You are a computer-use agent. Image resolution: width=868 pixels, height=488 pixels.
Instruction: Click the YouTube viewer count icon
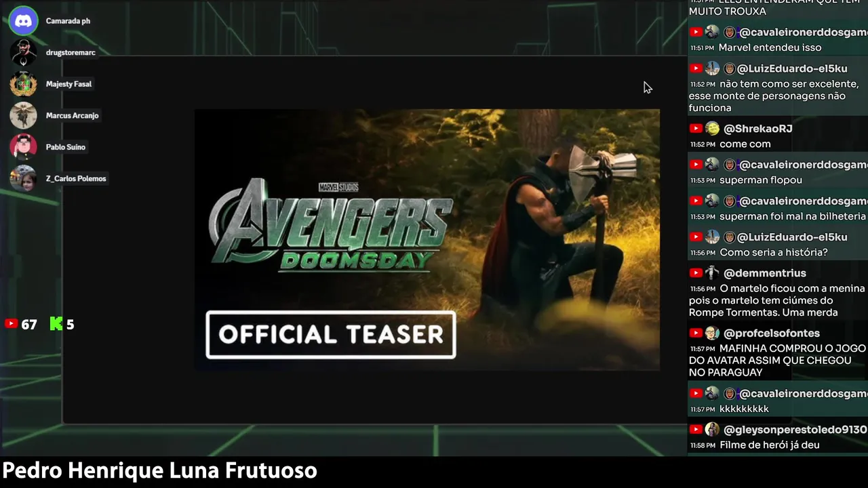pyautogui.click(x=11, y=324)
